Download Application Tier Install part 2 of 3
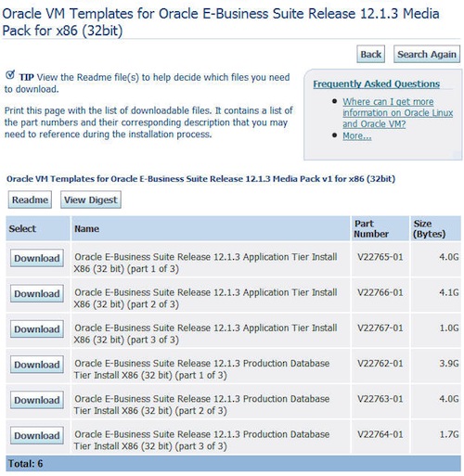Viewport: 464px width, 476px height. (37, 293)
